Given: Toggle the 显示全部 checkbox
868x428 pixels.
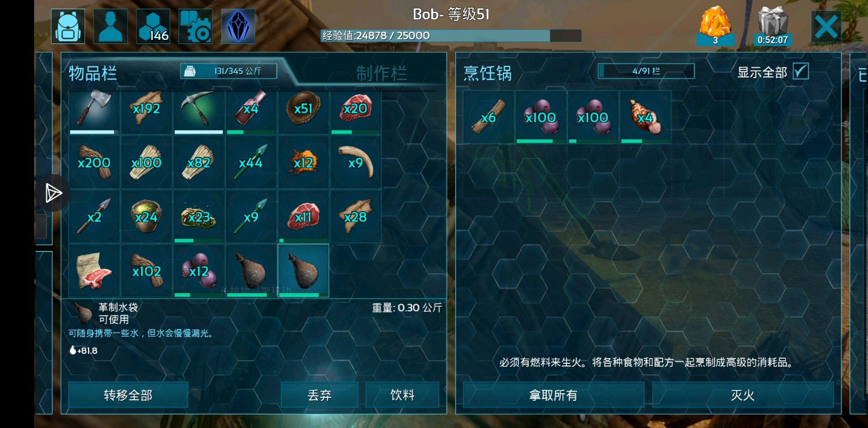Looking at the screenshot, I should click(x=800, y=72).
